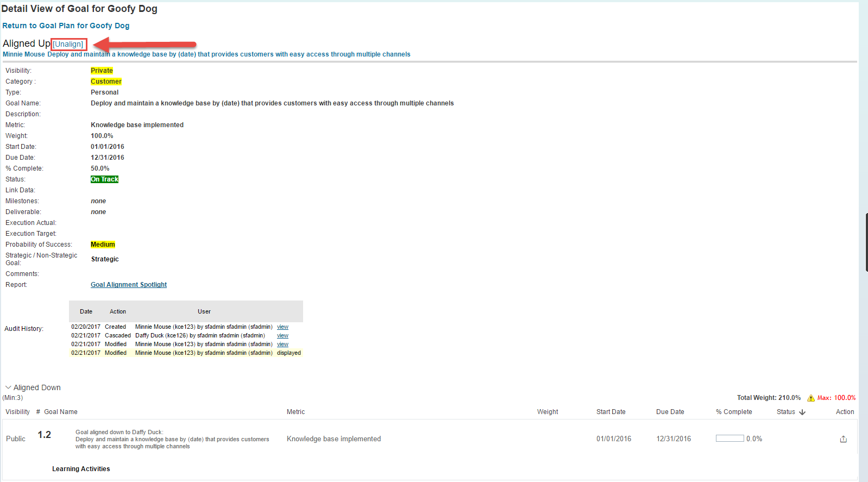
Task: View the 02/21/2017 Cascaded audit entry
Action: (x=282, y=336)
